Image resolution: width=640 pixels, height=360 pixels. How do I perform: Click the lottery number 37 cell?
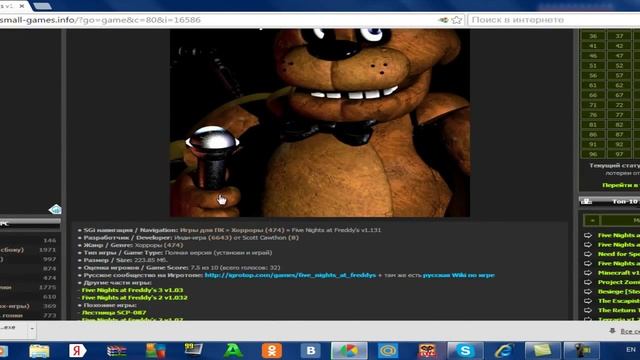619,36
